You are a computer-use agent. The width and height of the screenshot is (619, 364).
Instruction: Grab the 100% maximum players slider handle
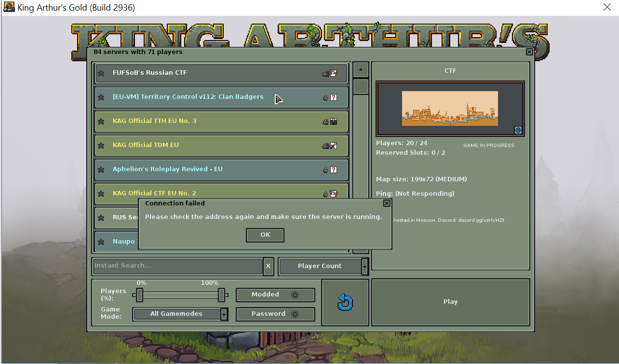[x=222, y=295]
